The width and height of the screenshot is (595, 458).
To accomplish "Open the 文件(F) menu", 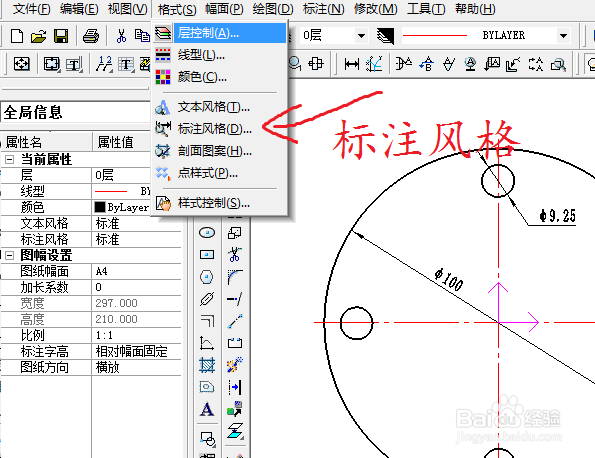I will pyautogui.click(x=31, y=9).
